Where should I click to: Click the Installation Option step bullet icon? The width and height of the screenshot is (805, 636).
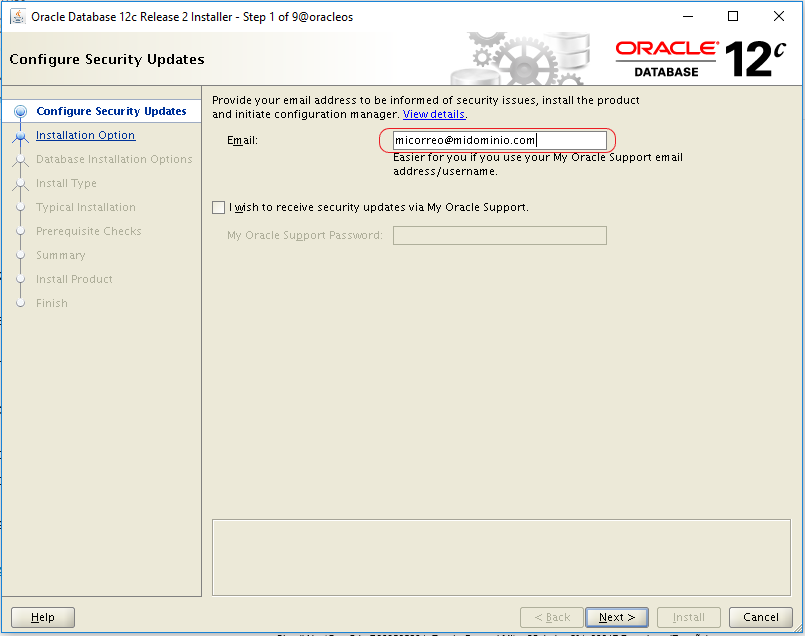[x=21, y=136]
